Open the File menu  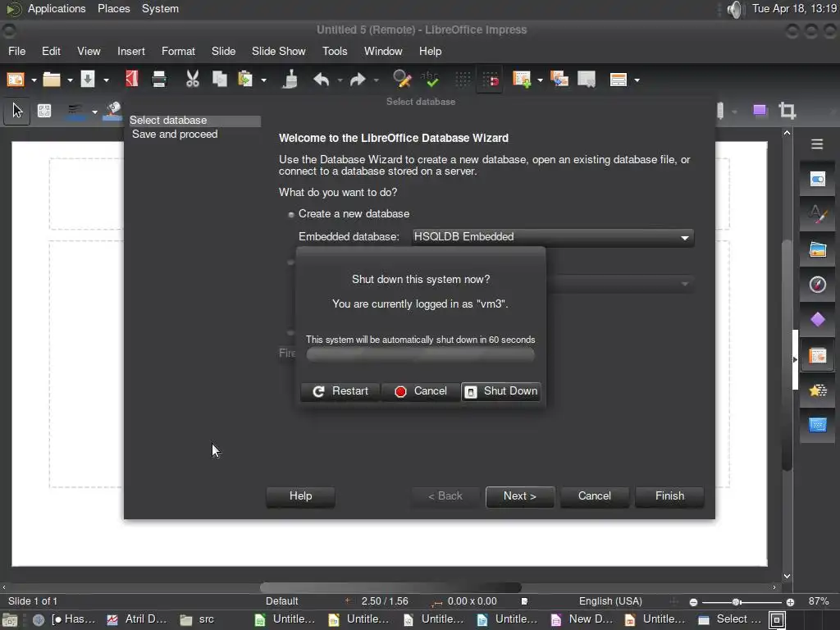[16, 52]
